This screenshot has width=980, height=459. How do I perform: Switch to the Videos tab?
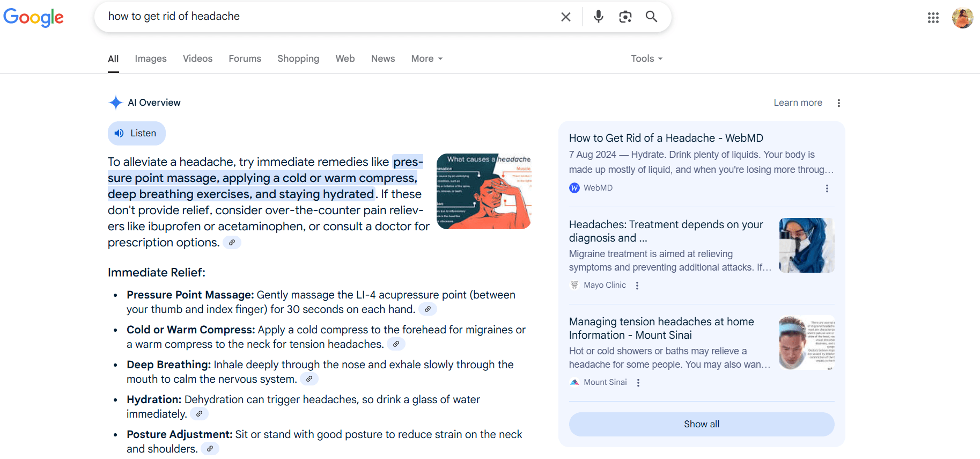click(x=197, y=59)
